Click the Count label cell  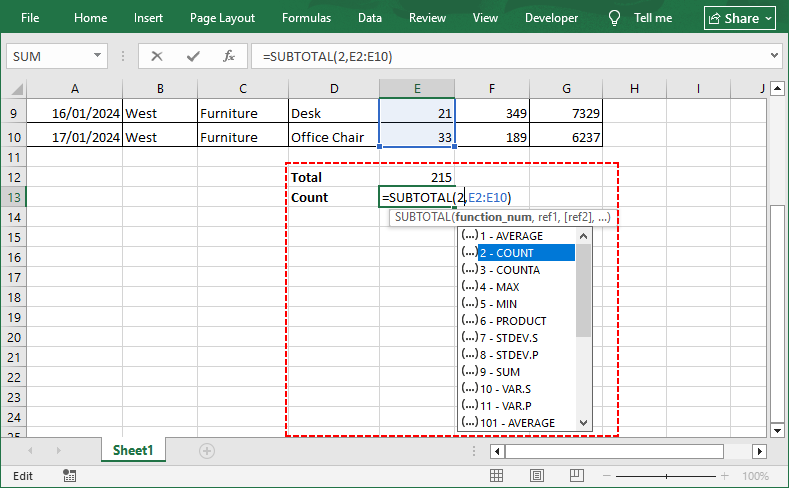[334, 197]
